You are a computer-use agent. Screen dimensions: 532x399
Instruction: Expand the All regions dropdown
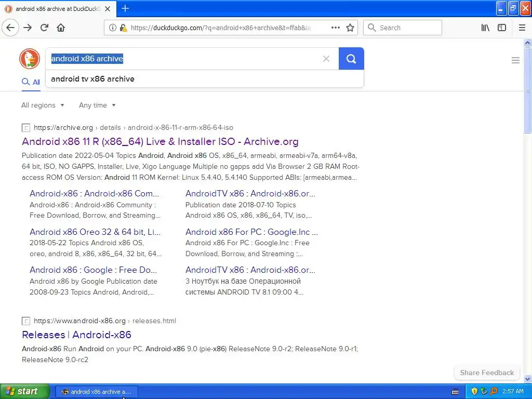[43, 105]
